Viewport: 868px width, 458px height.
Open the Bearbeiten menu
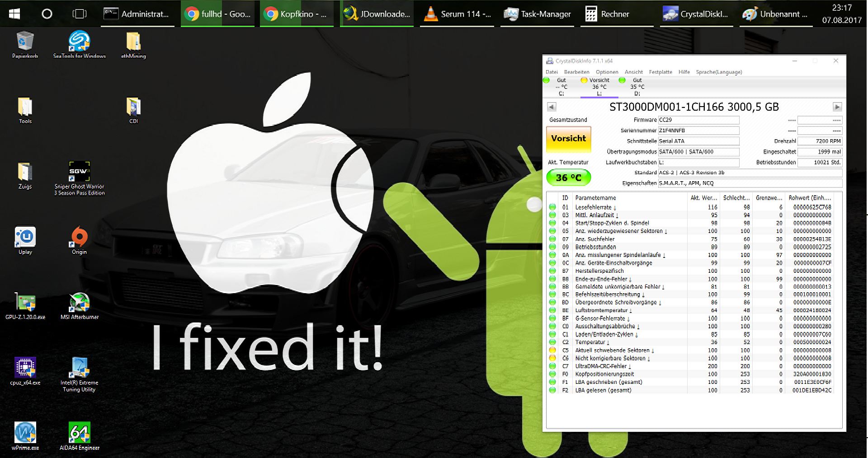click(576, 72)
